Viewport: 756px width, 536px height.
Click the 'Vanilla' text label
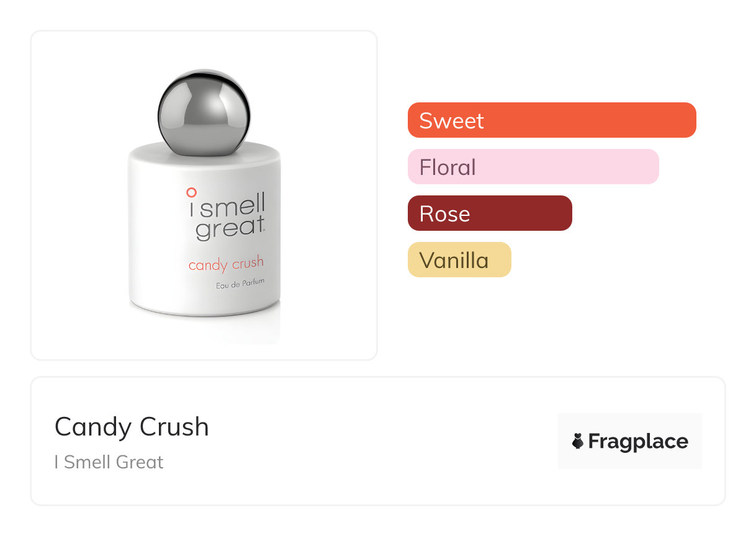coord(454,261)
